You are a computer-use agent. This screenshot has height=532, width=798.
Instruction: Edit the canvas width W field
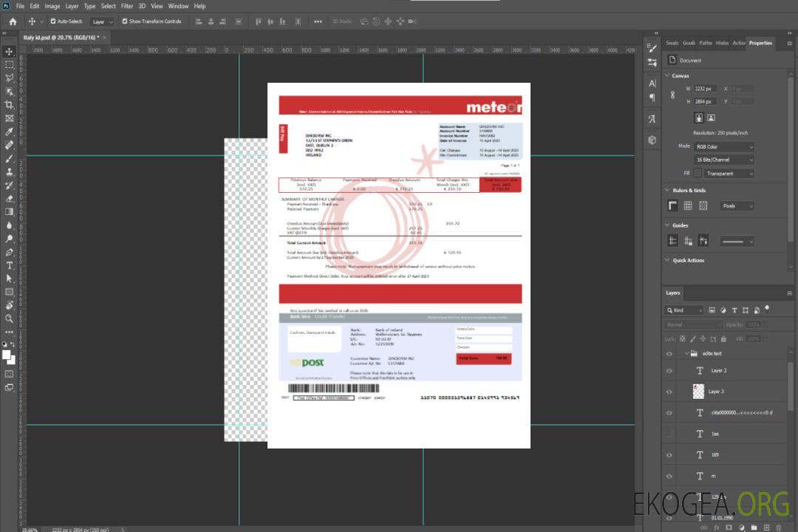706,89
